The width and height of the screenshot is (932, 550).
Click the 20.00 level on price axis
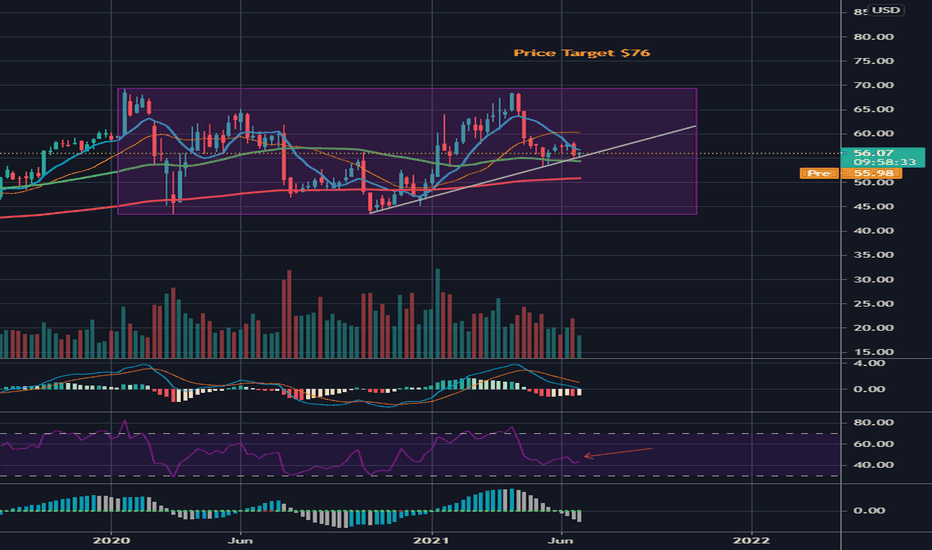pos(873,328)
